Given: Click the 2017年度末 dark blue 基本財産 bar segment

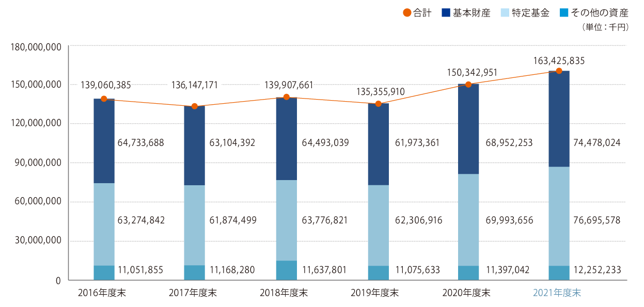Looking at the screenshot, I should click(195, 146).
